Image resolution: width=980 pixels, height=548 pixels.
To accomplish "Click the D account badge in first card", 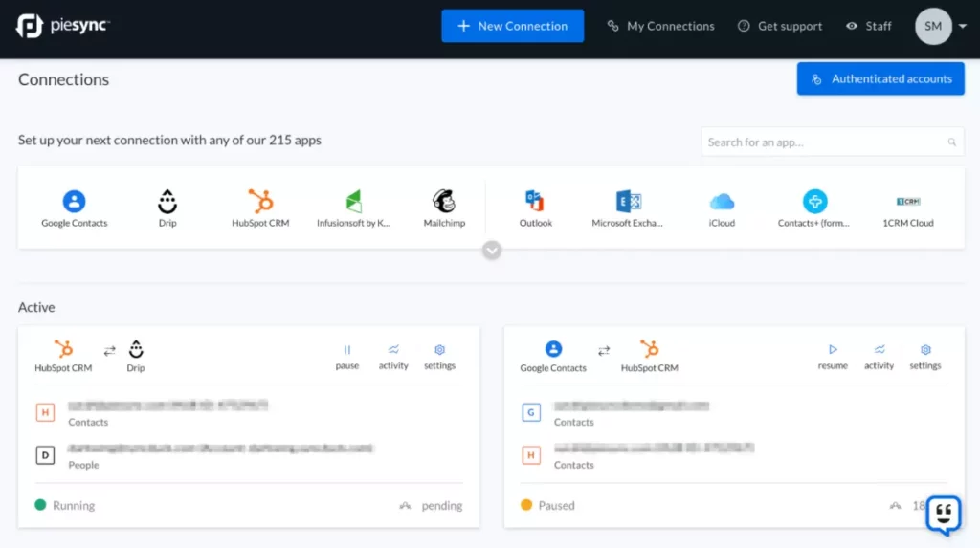I will (x=45, y=455).
